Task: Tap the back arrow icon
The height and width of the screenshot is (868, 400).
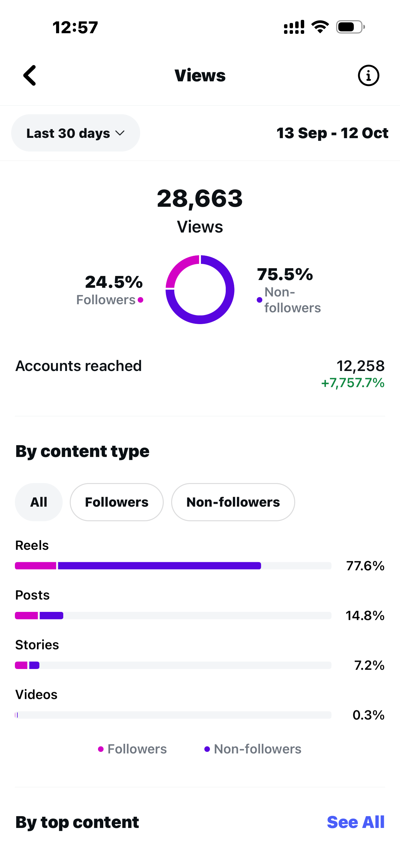Action: [30, 75]
